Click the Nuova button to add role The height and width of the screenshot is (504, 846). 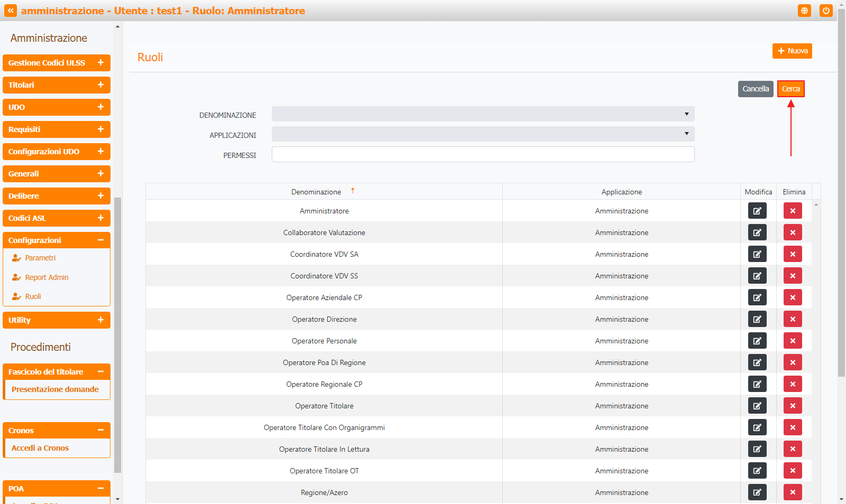[792, 51]
